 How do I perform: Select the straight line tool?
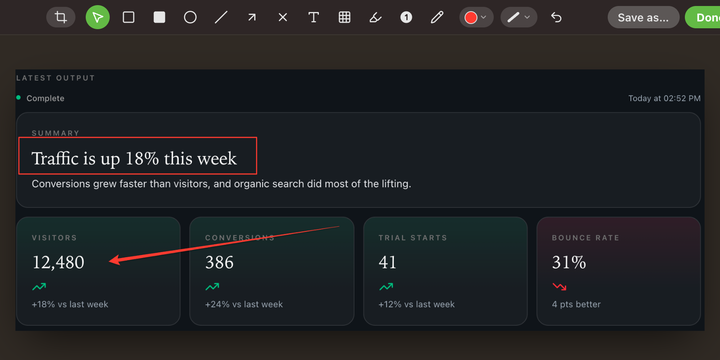click(x=221, y=17)
